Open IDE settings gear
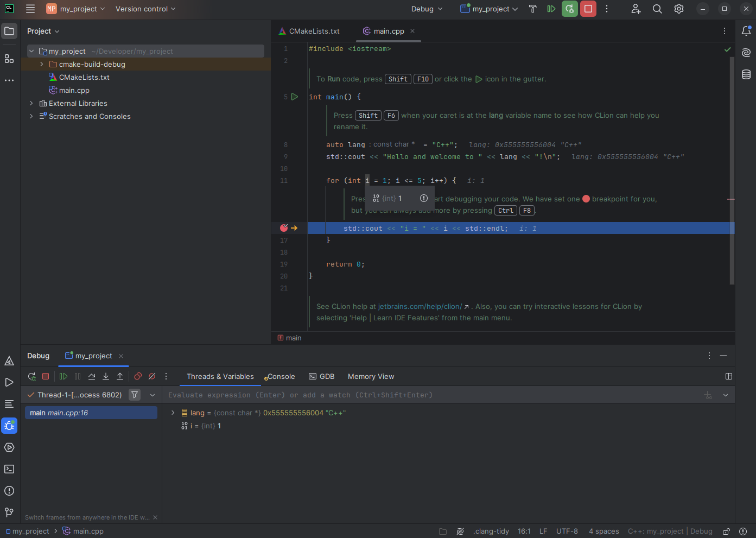 (x=679, y=9)
